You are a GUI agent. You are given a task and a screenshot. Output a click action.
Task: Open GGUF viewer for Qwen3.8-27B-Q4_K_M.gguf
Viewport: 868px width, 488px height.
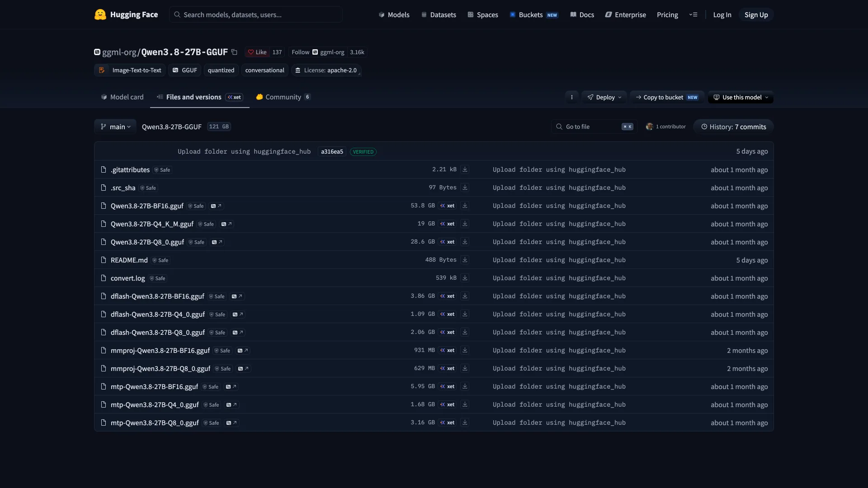(227, 224)
